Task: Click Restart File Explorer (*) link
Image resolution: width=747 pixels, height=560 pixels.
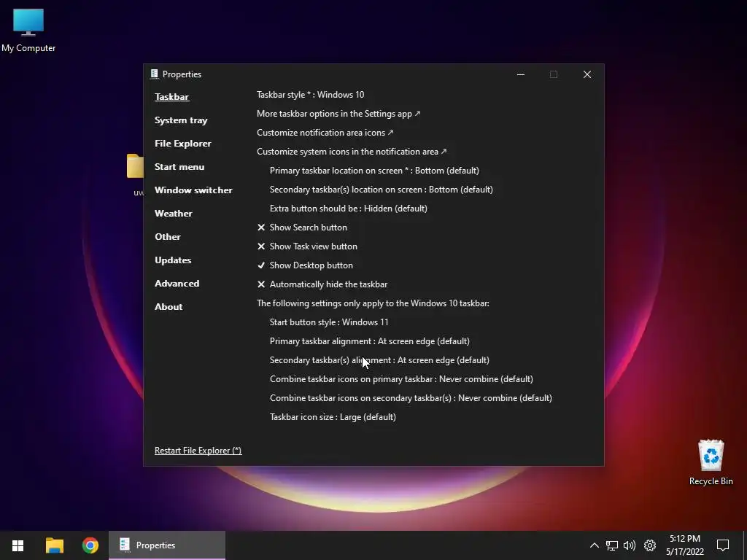Action: coord(198,451)
